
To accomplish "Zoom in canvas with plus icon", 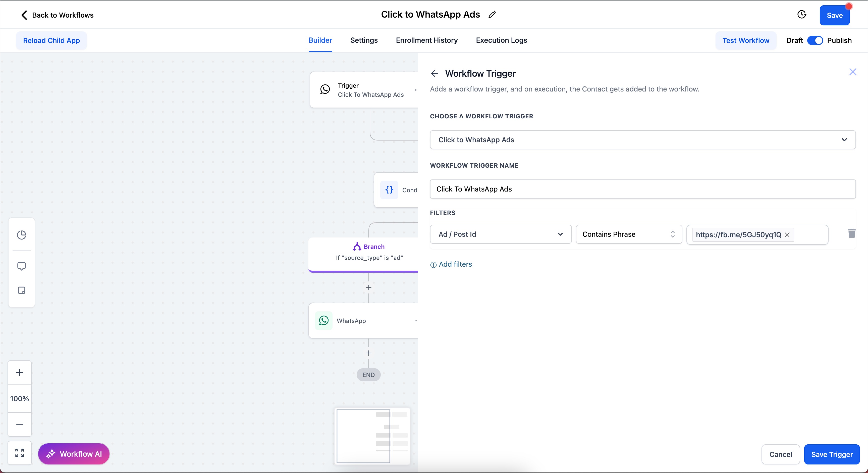I will pos(20,372).
